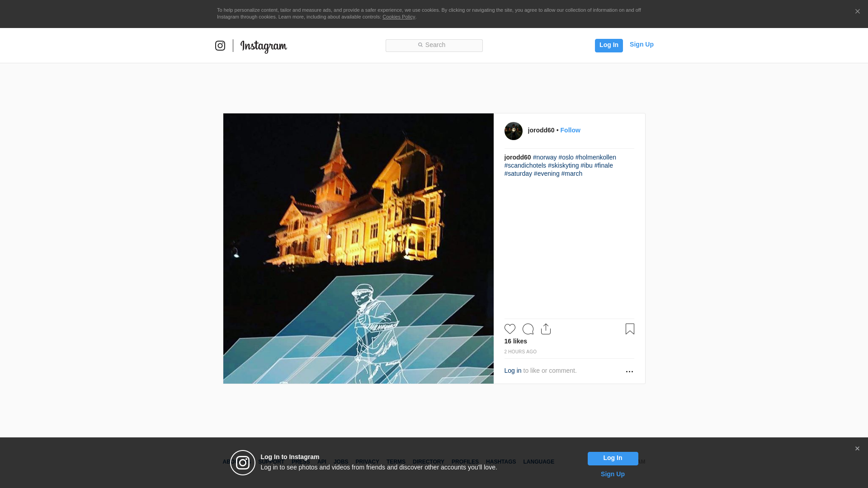Open the three-dot more options menu

(629, 371)
